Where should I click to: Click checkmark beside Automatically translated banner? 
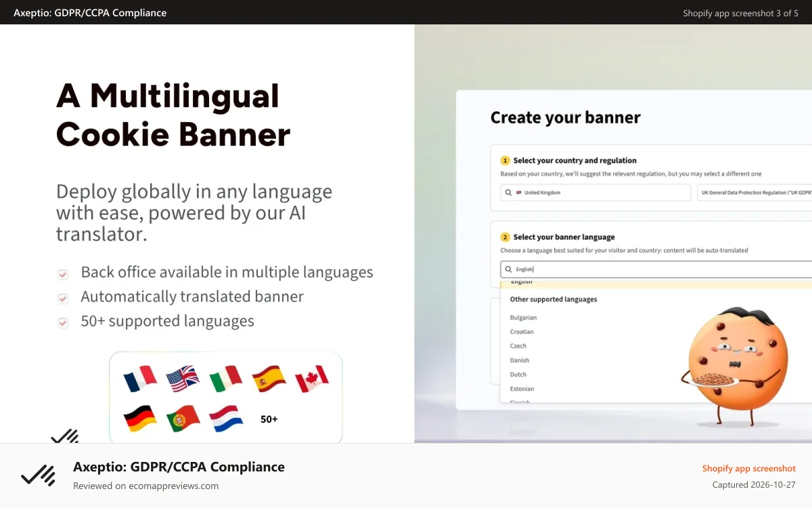(63, 299)
